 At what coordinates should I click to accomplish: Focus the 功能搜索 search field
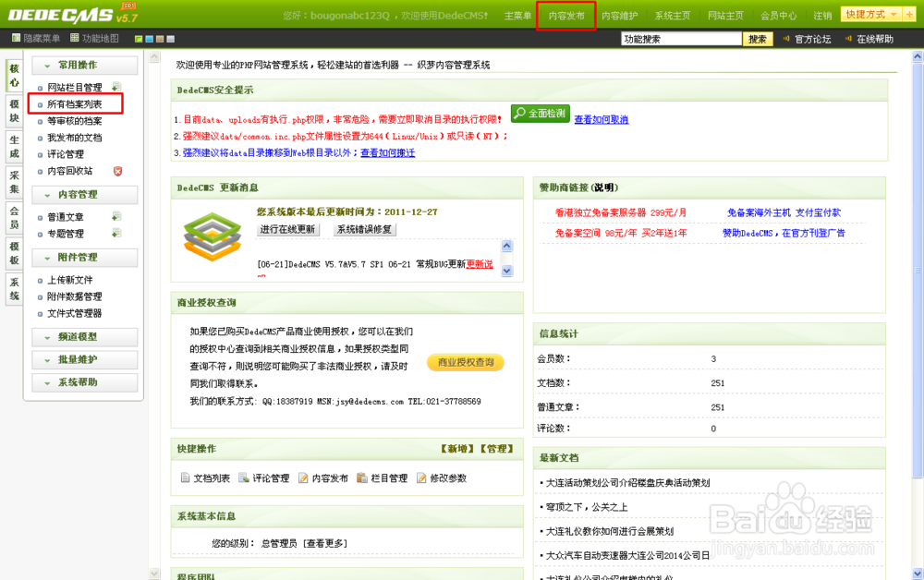point(681,39)
